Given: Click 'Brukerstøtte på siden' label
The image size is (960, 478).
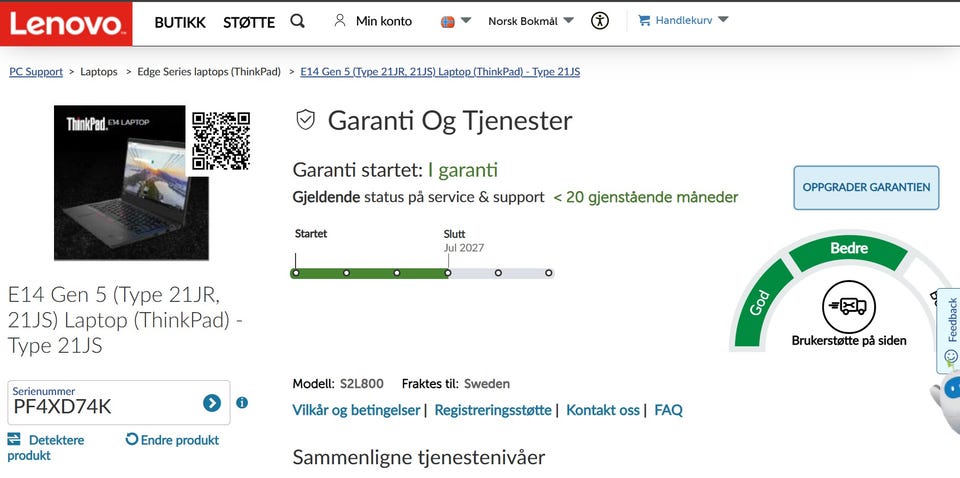Looking at the screenshot, I should pos(849,340).
